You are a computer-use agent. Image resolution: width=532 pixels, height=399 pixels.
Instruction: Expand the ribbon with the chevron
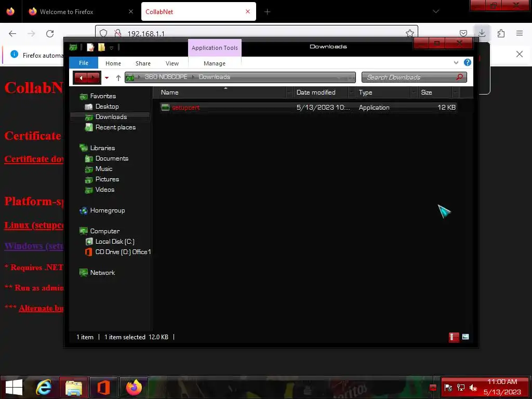point(456,62)
